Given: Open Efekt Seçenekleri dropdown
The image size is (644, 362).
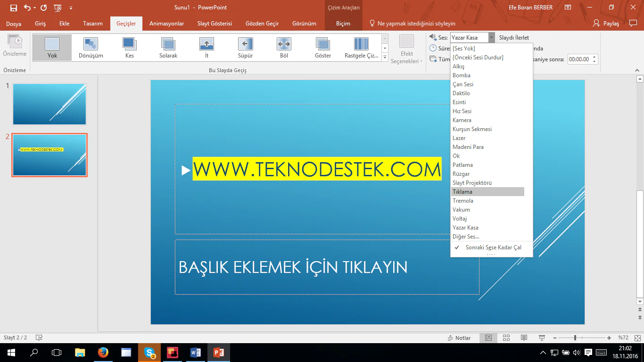Looking at the screenshot, I should 406,58.
